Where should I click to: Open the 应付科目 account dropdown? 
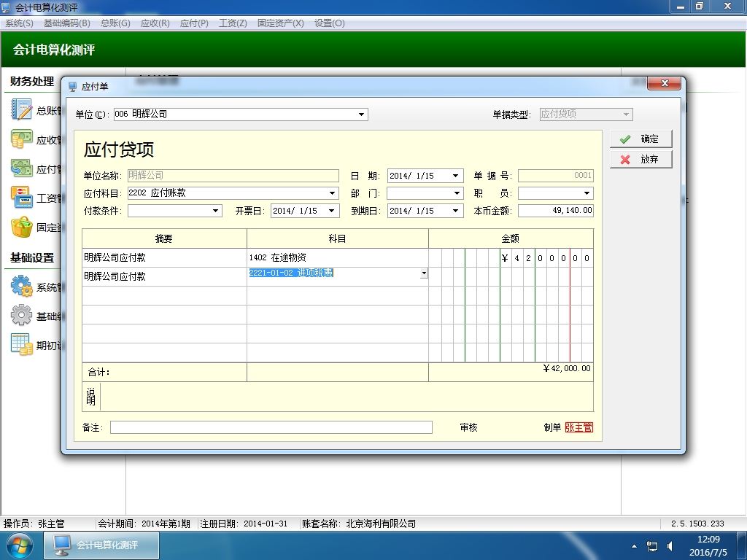332,193
